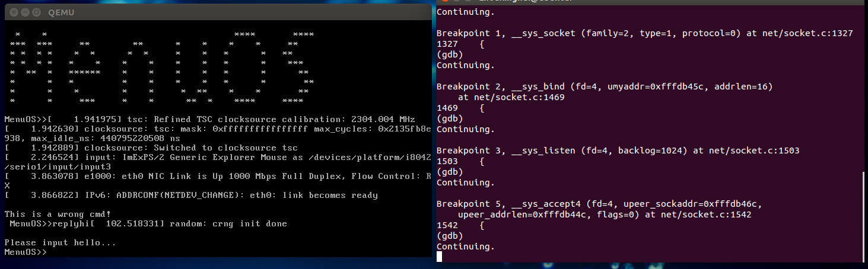Select the Breakpoint 1 __sys_socket line
The image size is (868, 269).
pyautogui.click(x=644, y=34)
